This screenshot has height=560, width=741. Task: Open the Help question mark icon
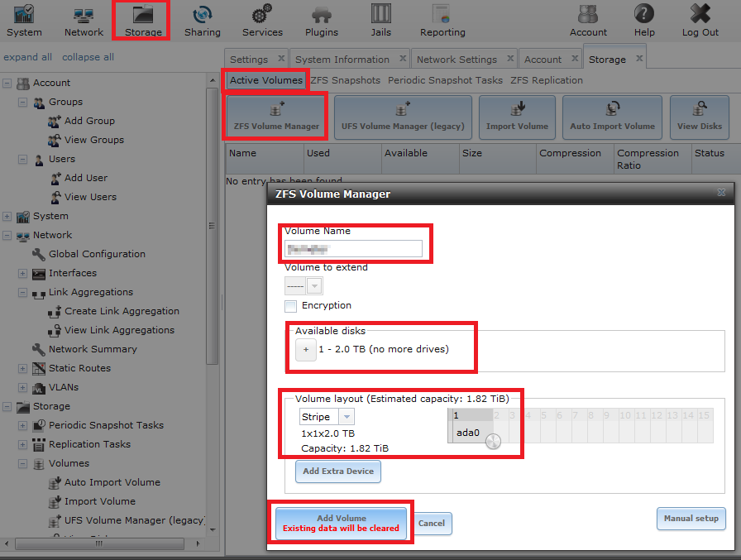644,21
